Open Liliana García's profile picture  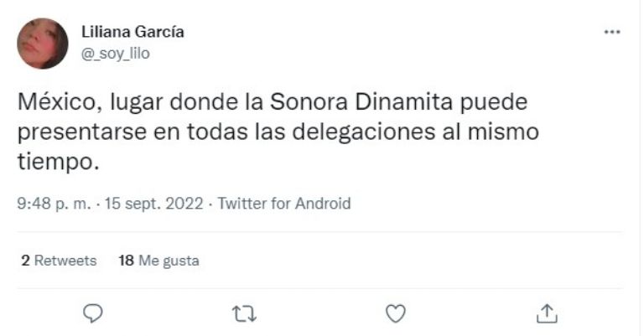click(x=42, y=43)
